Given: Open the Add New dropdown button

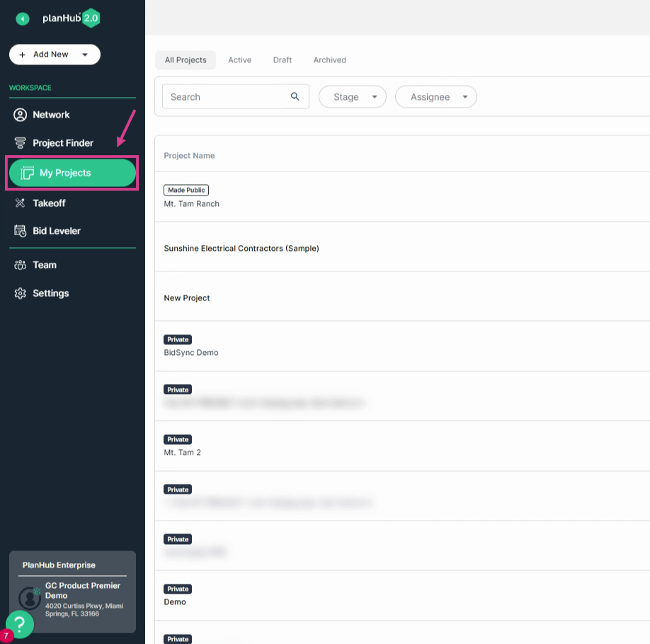Looking at the screenshot, I should [55, 55].
